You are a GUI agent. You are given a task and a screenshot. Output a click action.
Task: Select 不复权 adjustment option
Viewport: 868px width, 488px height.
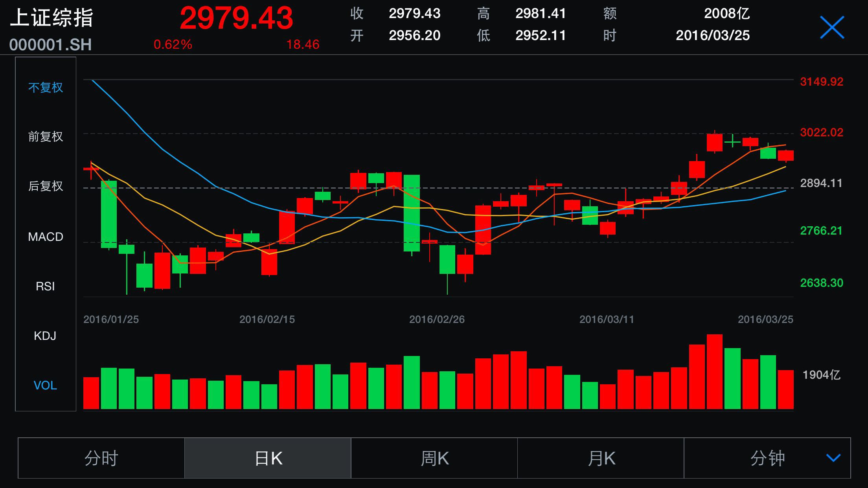pyautogui.click(x=46, y=87)
